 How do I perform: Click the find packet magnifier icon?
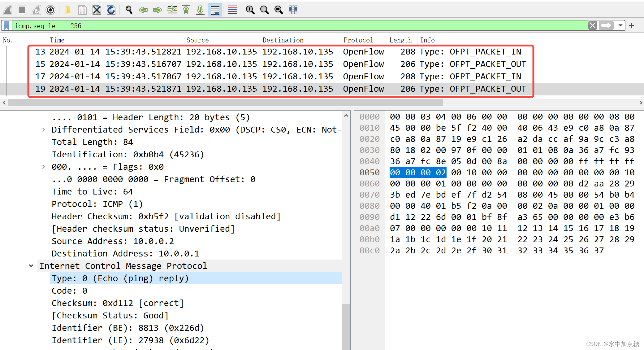(129, 10)
